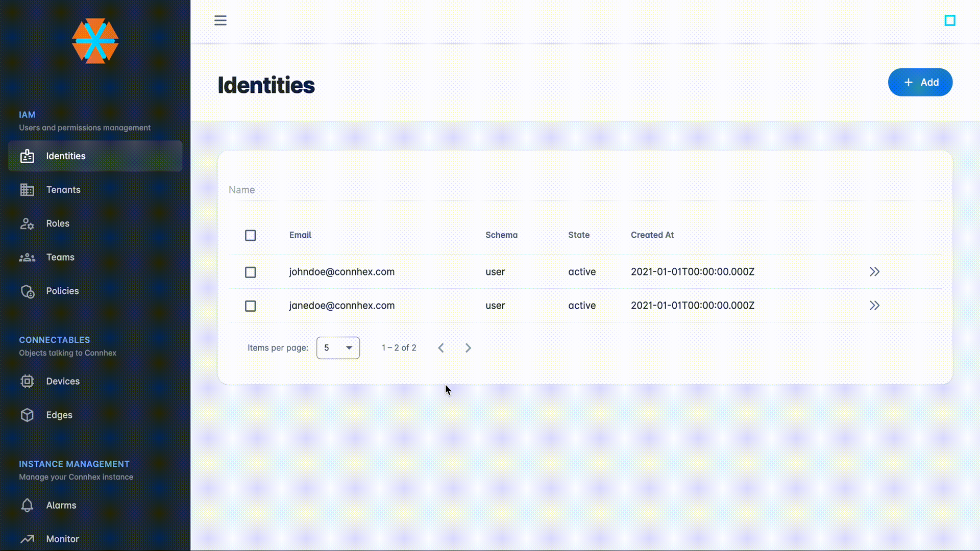980x551 pixels.
Task: Check the select-all checkbox in the table header
Action: [x=250, y=235]
